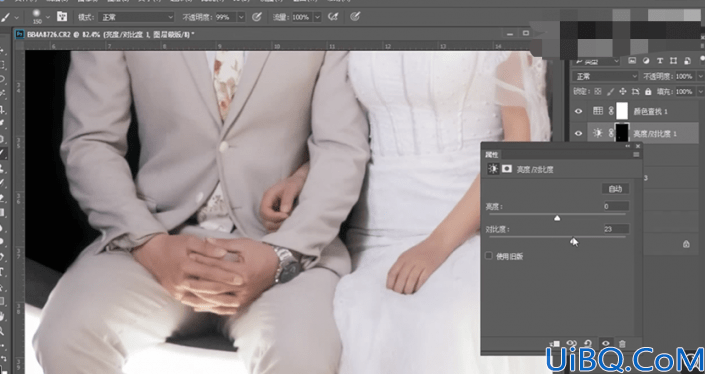
Task: View previous state eye-arrow icon
Action: pyautogui.click(x=571, y=344)
